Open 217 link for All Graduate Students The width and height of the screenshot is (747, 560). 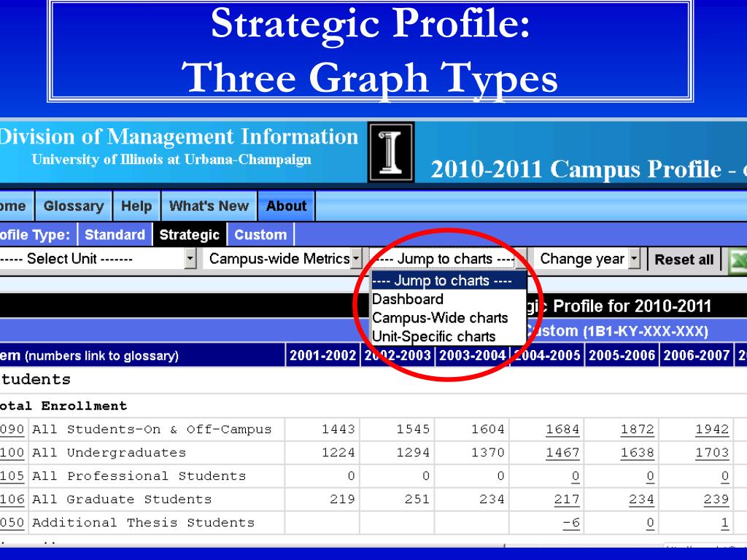pyautogui.click(x=567, y=499)
